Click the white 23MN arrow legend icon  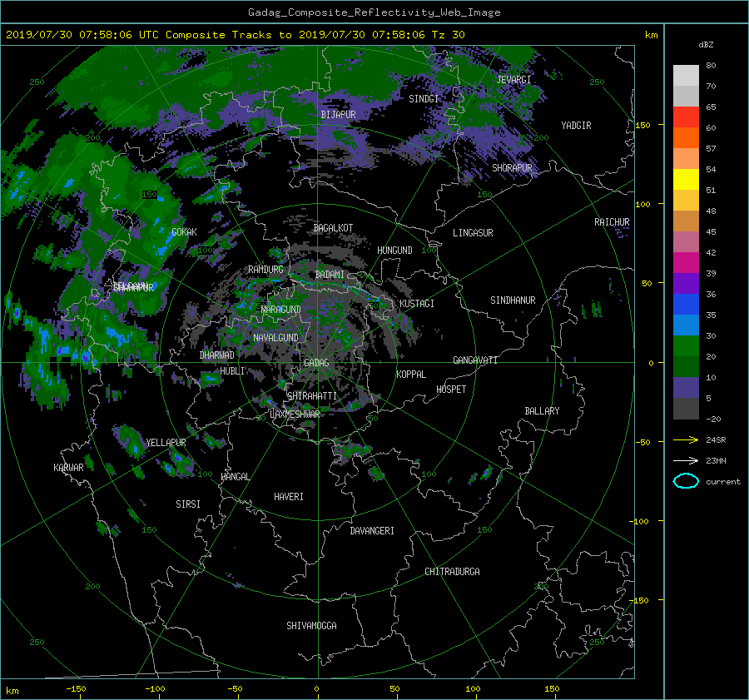(x=686, y=460)
